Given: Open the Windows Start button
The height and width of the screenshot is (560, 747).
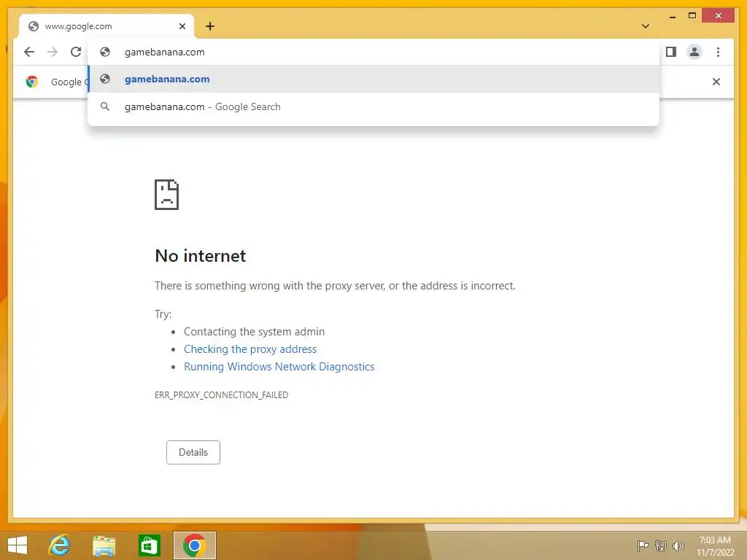Looking at the screenshot, I should [x=18, y=545].
